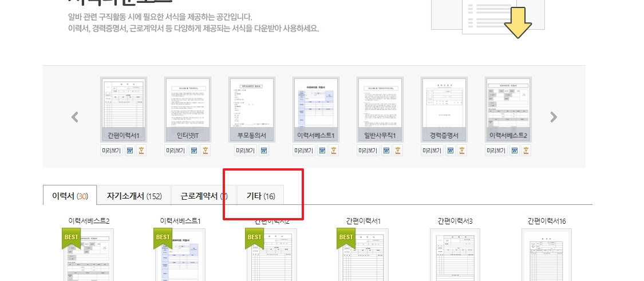Download 간편이력서1 as Word file
The image size is (644, 281).
[x=130, y=151]
